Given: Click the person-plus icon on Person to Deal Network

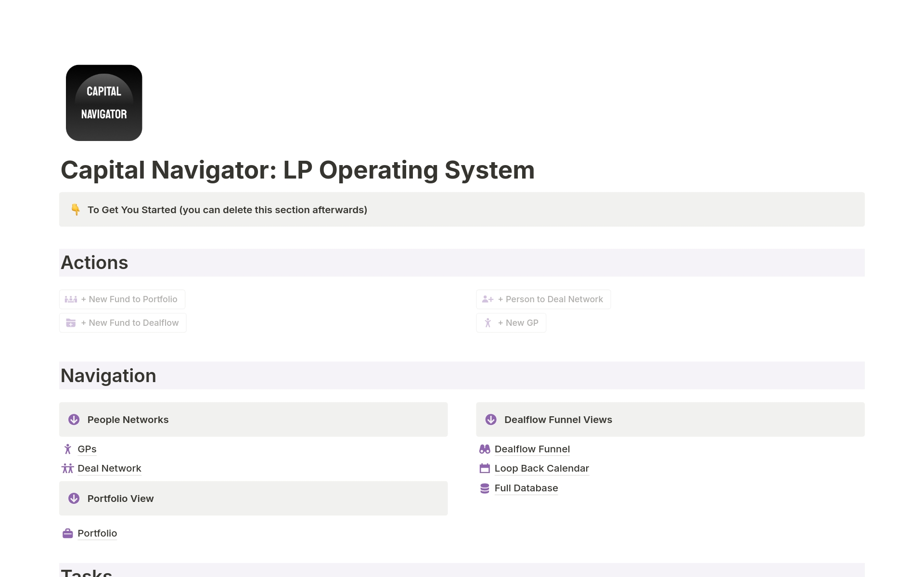Looking at the screenshot, I should 488,299.
